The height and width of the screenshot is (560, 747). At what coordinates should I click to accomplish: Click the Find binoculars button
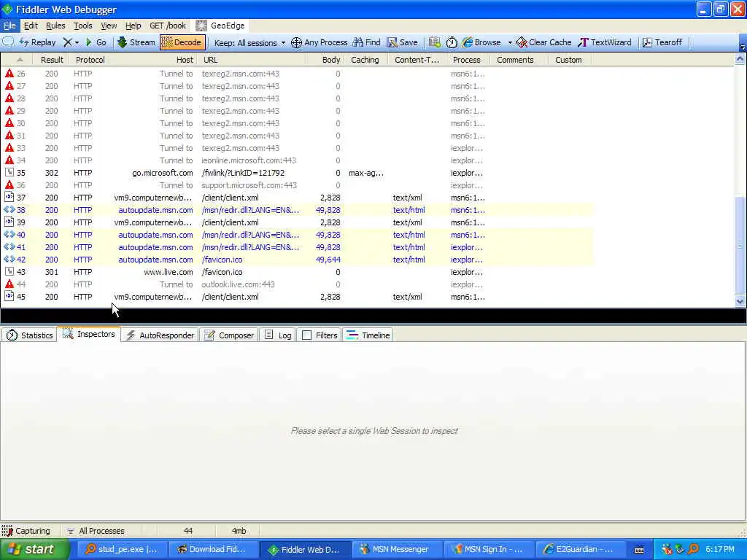tap(366, 42)
